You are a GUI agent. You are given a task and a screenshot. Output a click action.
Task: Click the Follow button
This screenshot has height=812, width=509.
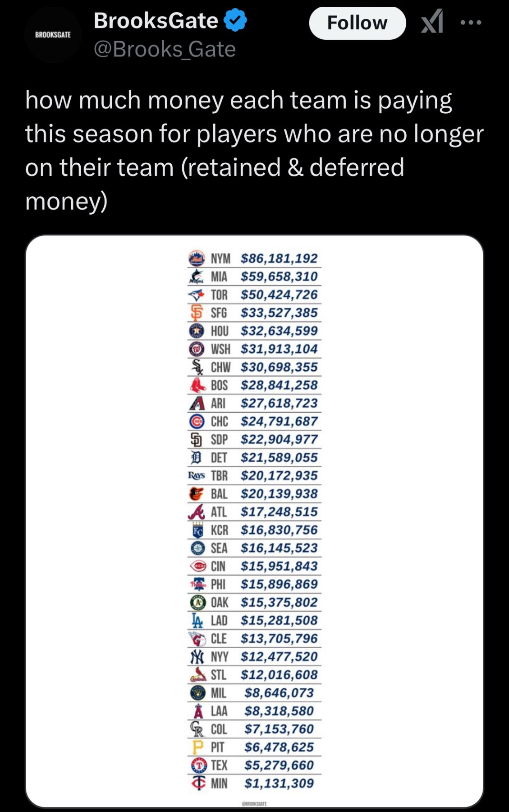pos(357,23)
